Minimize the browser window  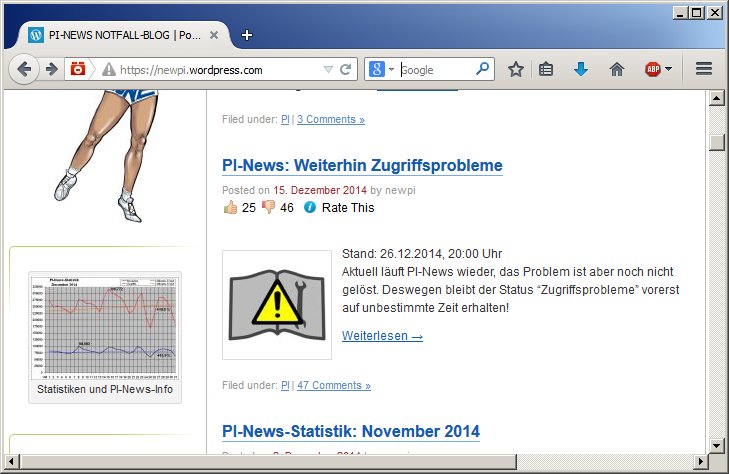click(680, 13)
